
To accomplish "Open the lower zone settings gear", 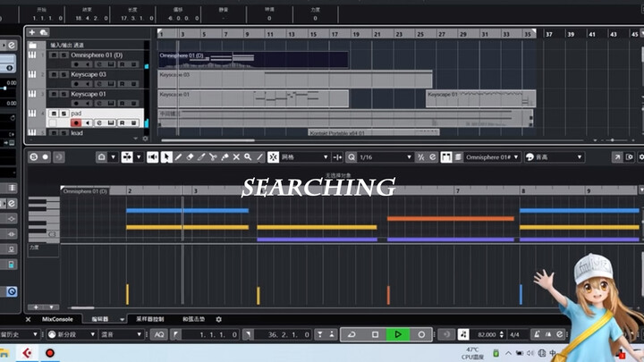I will [218, 319].
